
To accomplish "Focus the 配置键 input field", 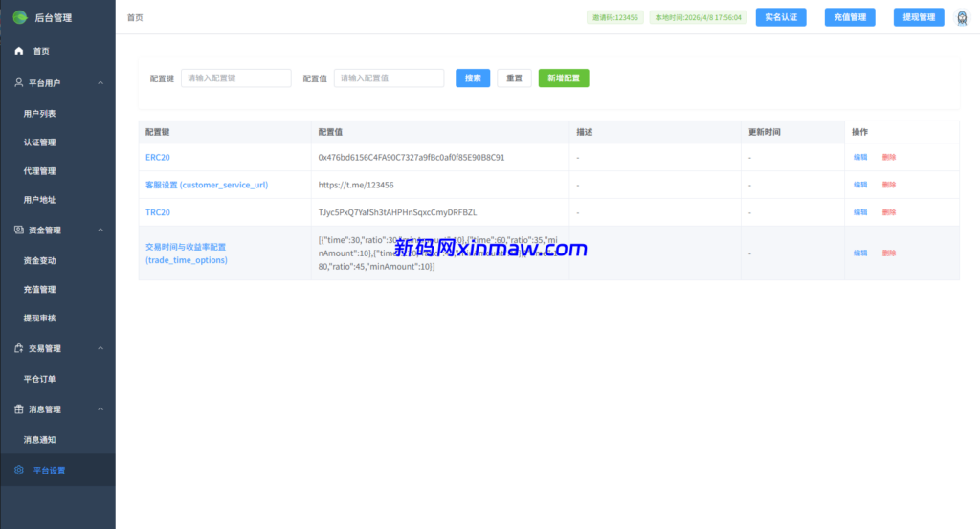I will click(236, 78).
